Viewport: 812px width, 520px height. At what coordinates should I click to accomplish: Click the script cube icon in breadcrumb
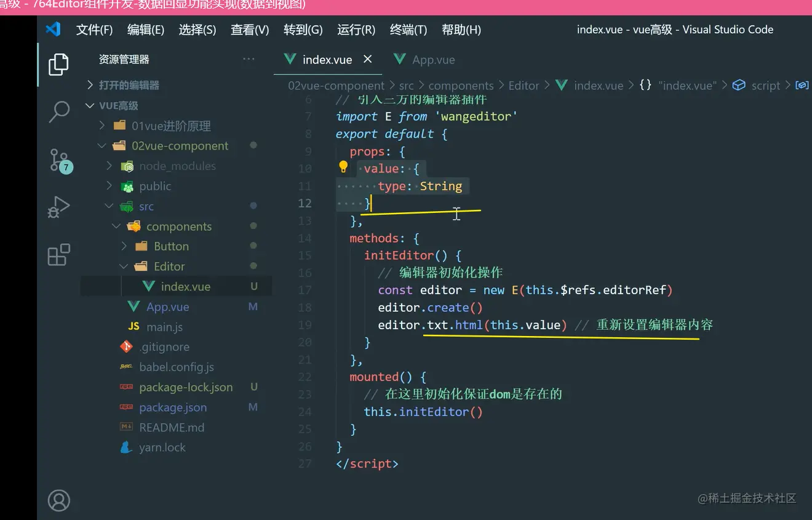pyautogui.click(x=739, y=86)
